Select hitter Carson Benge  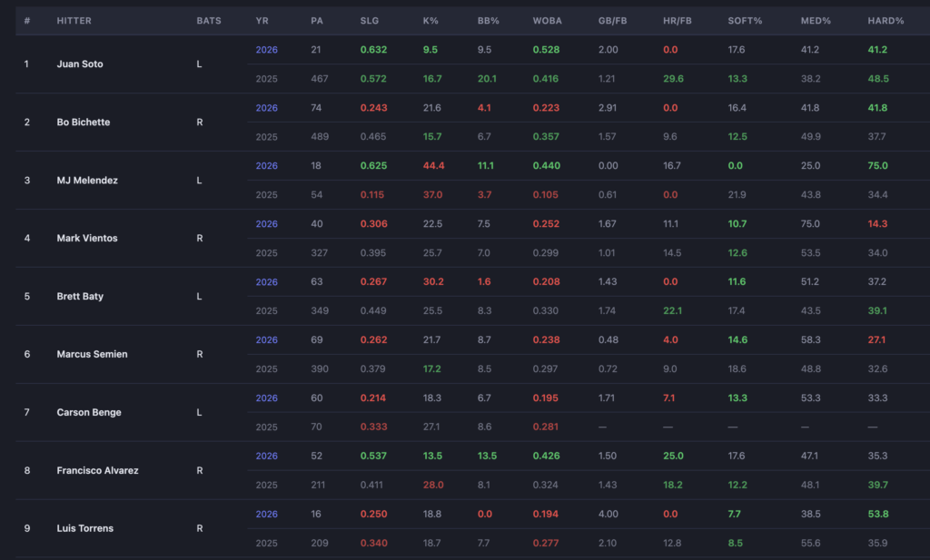[x=89, y=412]
